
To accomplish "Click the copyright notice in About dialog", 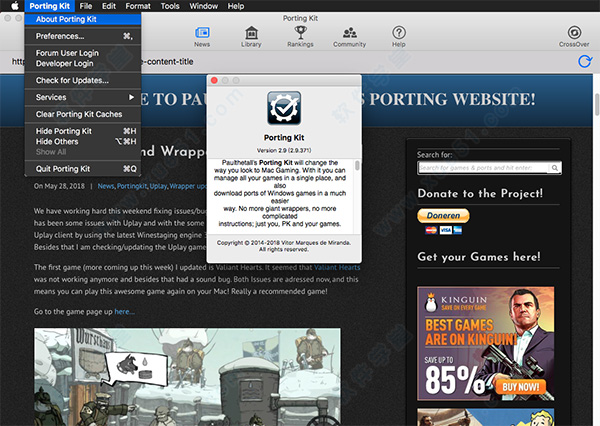I will coord(284,246).
